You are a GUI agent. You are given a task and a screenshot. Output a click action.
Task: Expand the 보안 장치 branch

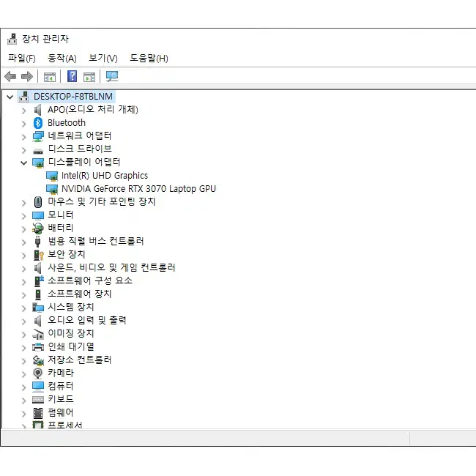[x=24, y=256]
